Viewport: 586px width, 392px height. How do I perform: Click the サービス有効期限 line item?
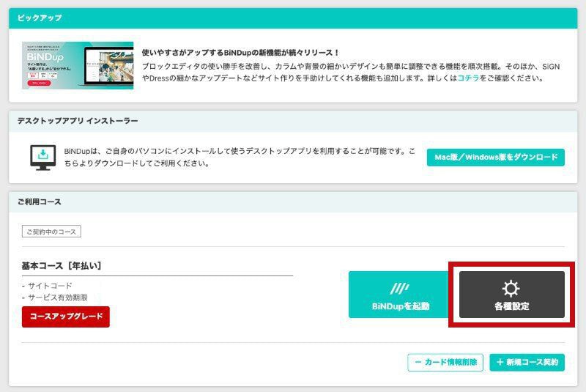point(57,297)
